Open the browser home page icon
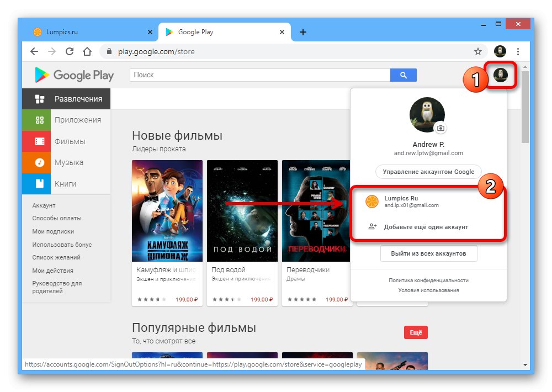Screen dimensions: 552x392 [87, 52]
